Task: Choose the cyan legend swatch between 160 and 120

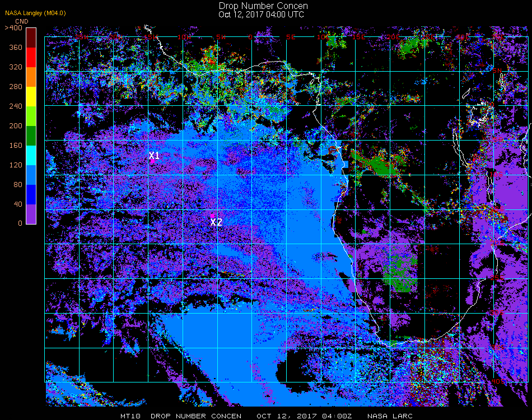Action: tap(31, 155)
